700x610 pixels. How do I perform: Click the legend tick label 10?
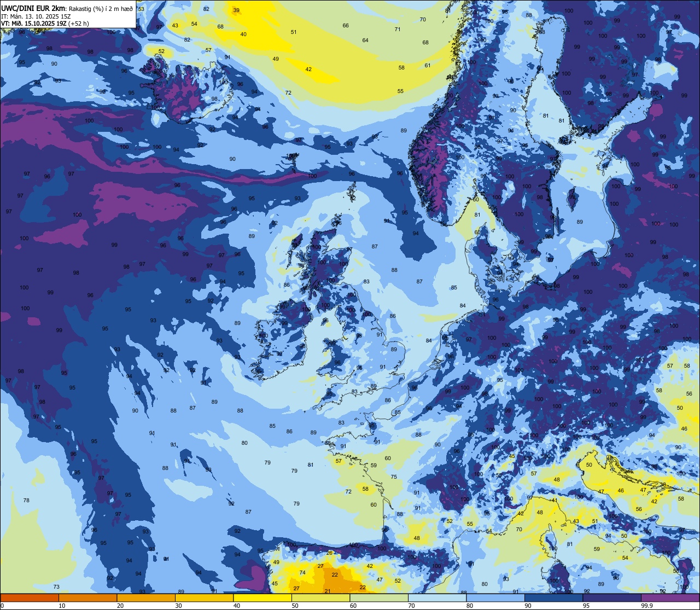click(62, 606)
